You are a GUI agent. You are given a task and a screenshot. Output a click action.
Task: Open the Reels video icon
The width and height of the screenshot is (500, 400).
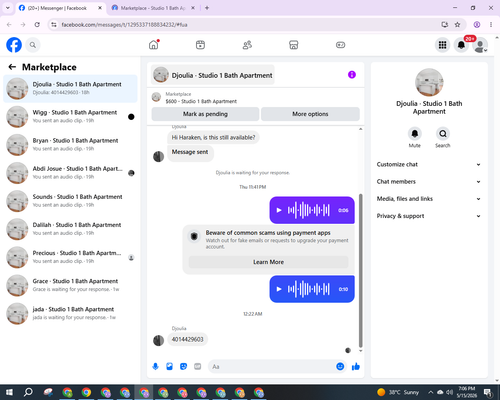(200, 45)
